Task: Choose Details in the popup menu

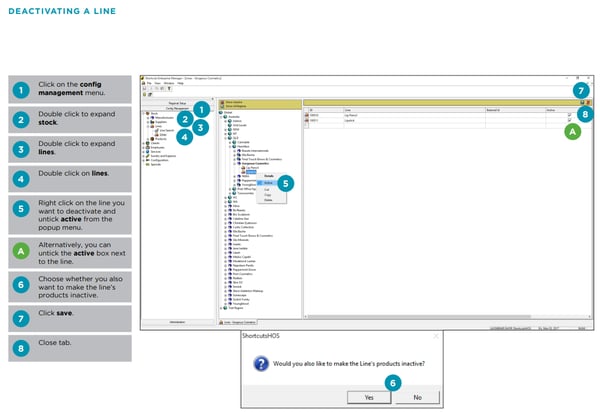Action: pos(269,176)
